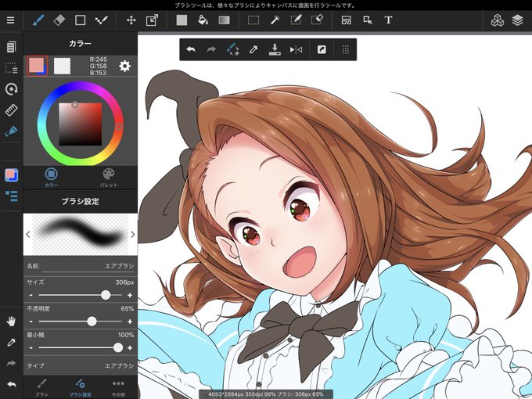Select the Text tool

(389, 20)
